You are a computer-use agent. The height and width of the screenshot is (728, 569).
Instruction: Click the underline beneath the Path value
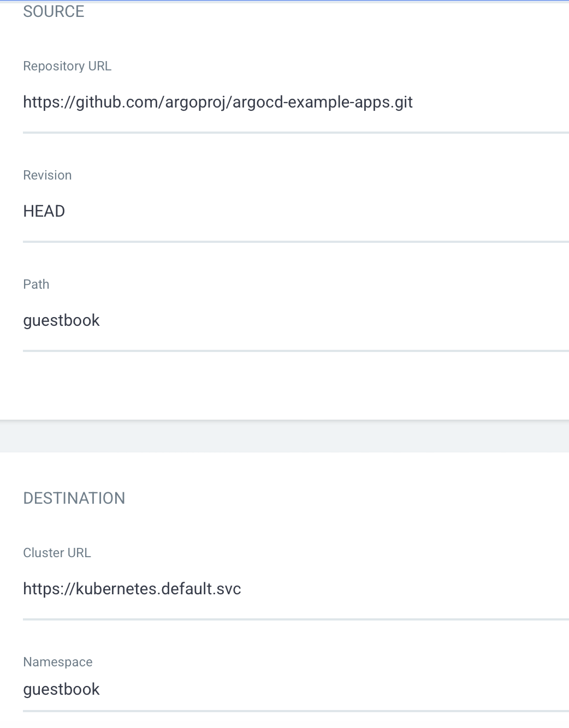pos(295,350)
